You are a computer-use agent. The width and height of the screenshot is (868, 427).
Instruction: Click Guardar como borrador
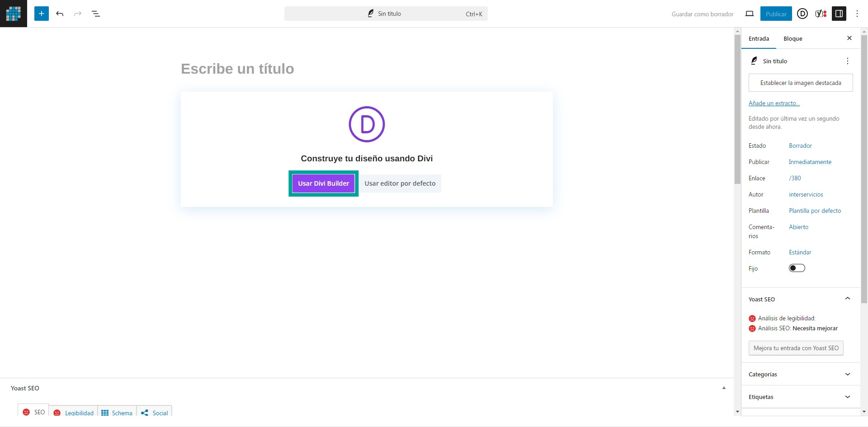click(x=703, y=14)
